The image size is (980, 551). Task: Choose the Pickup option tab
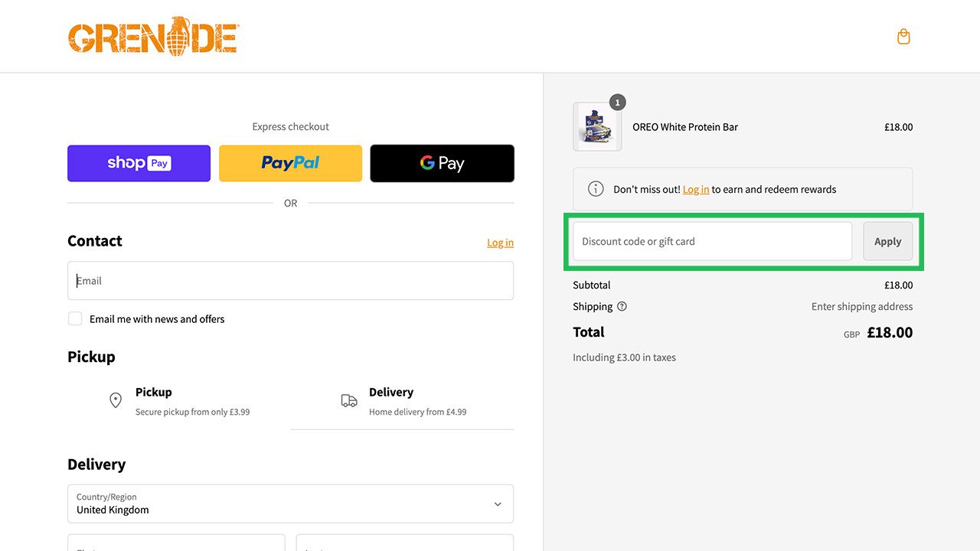pos(178,401)
